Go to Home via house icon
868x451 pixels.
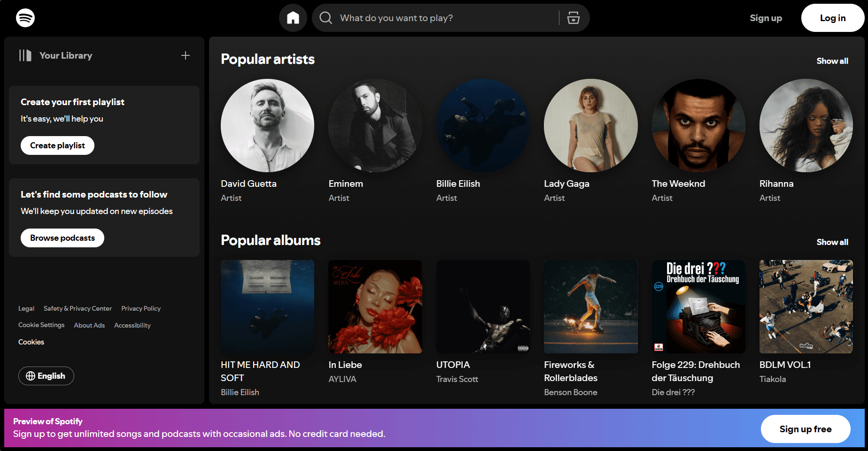[293, 18]
